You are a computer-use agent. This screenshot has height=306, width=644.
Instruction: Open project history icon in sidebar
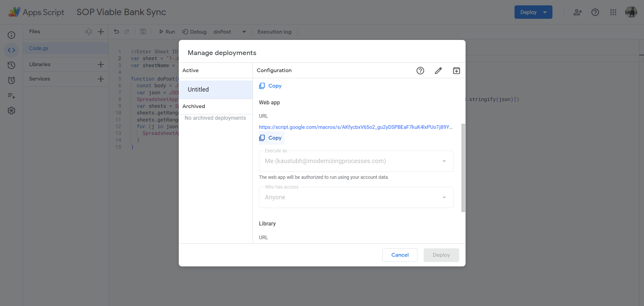[x=11, y=65]
